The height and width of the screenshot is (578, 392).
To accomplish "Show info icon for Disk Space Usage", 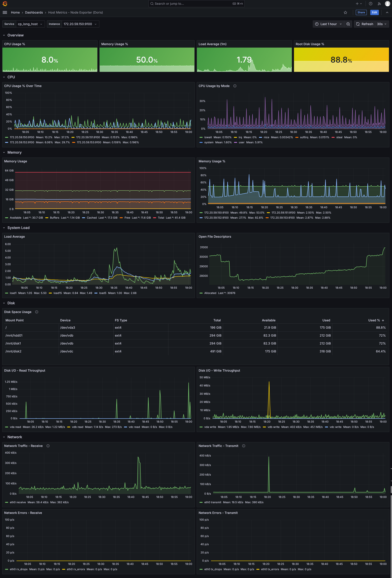I will pos(37,312).
